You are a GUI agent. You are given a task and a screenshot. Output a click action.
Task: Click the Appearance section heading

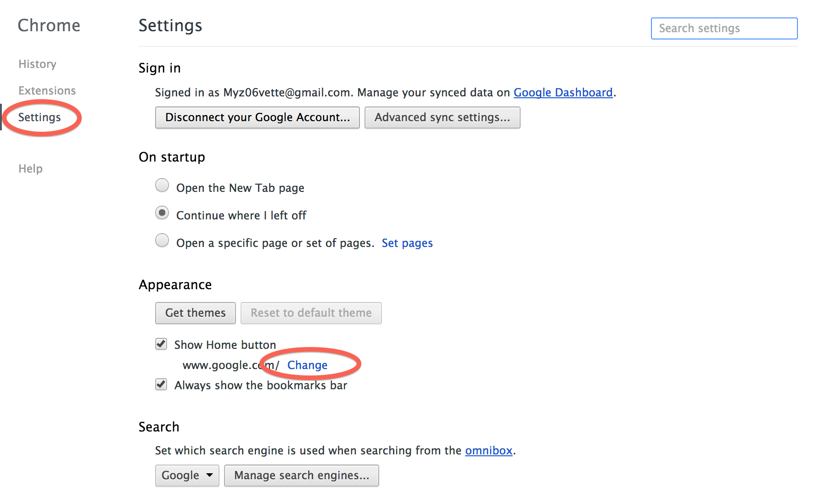point(175,285)
